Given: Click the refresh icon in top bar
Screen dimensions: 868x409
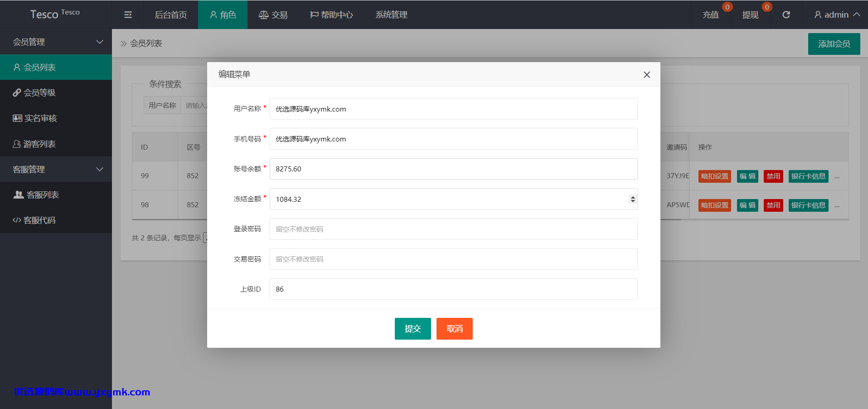Looking at the screenshot, I should tap(786, 15).
